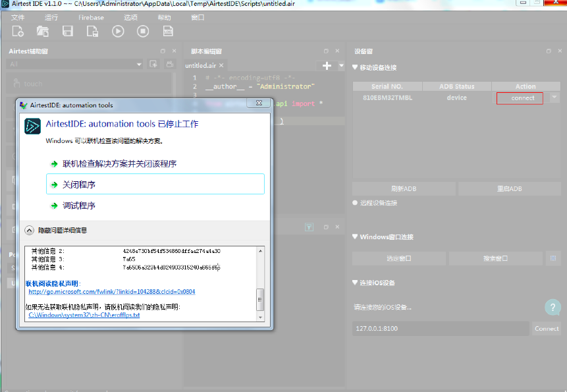567x392 pixels.
Task: Save script using the floppy disk icon
Action: [68, 32]
